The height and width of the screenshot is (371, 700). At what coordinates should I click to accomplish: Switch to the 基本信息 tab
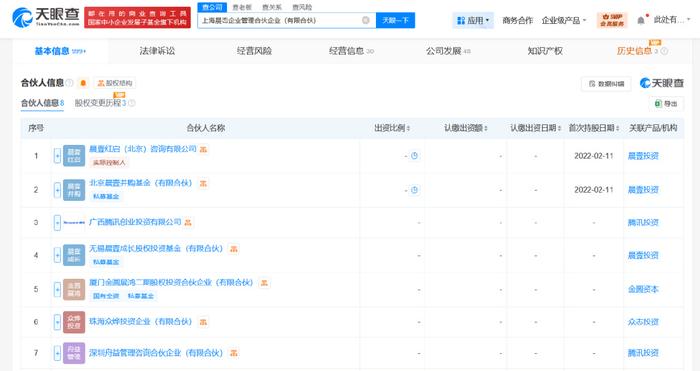60,51
